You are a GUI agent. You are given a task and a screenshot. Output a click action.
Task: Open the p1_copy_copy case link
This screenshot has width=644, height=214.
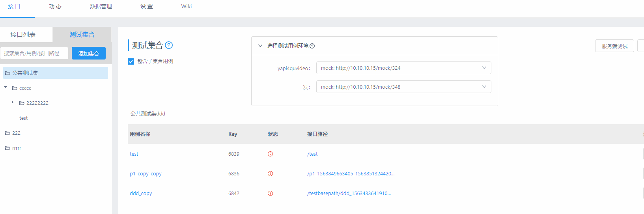tap(146, 174)
